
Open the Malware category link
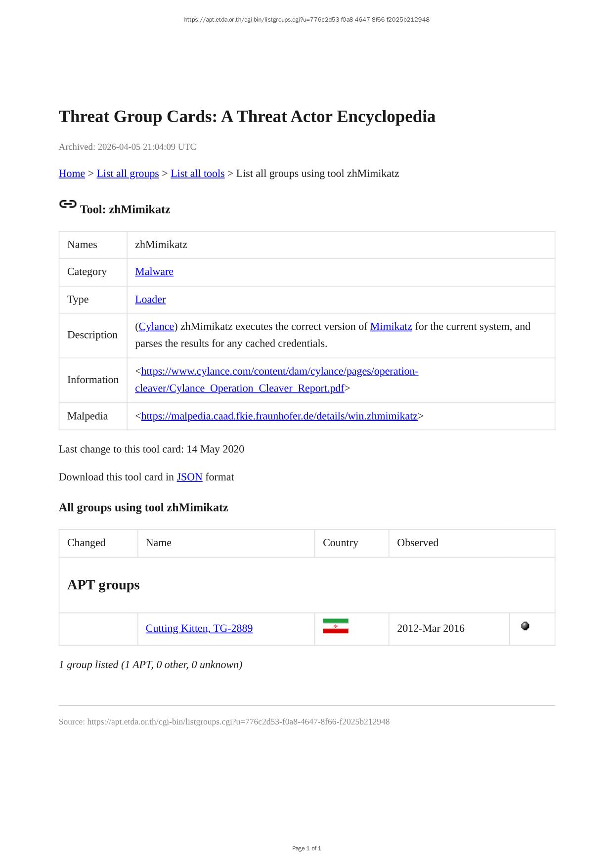pos(154,271)
